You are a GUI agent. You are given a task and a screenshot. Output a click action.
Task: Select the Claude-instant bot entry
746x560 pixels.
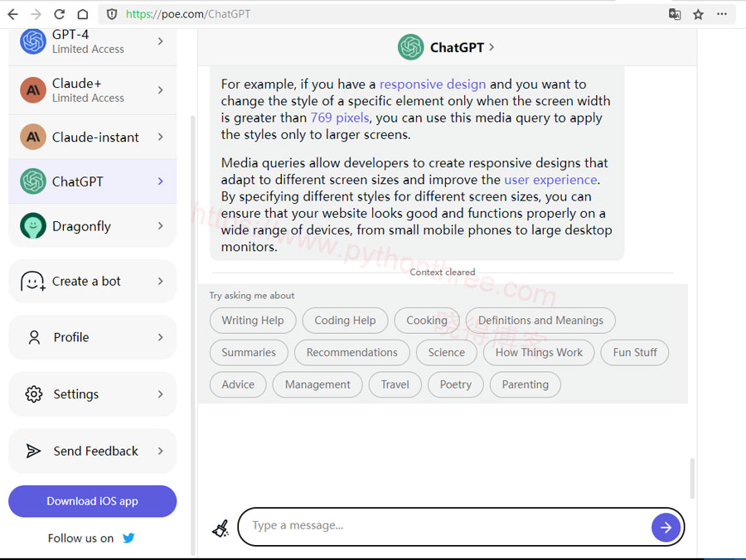pyautogui.click(x=93, y=137)
